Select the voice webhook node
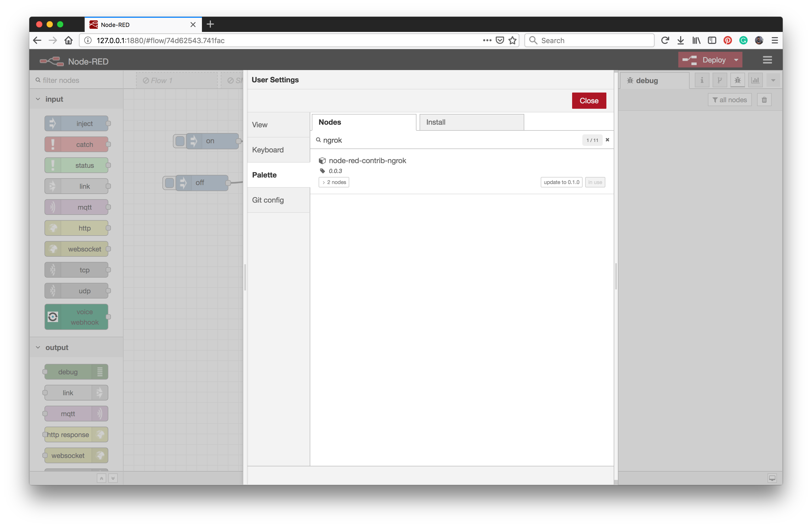The width and height of the screenshot is (812, 527). [x=76, y=317]
